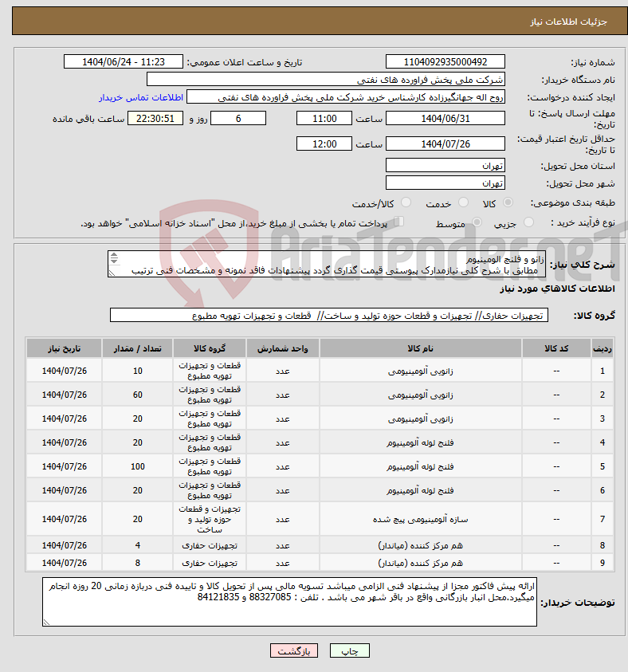Click the request creator name field

click(346, 97)
